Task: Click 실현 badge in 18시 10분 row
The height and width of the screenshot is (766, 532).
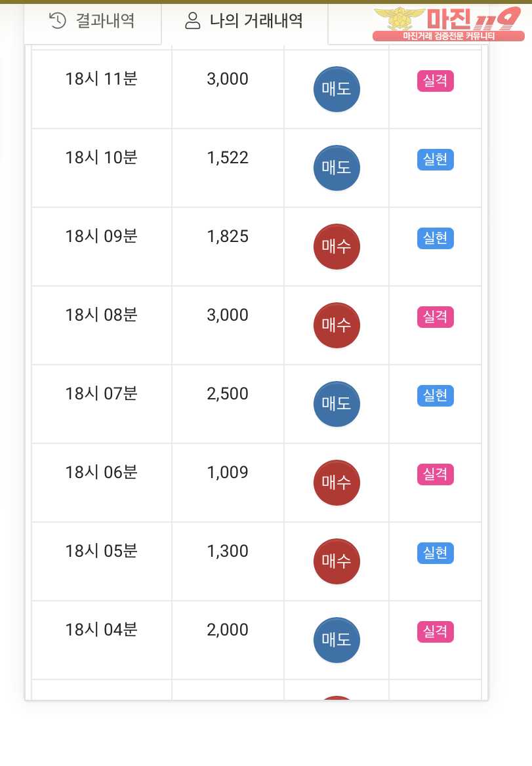Action: 436,159
